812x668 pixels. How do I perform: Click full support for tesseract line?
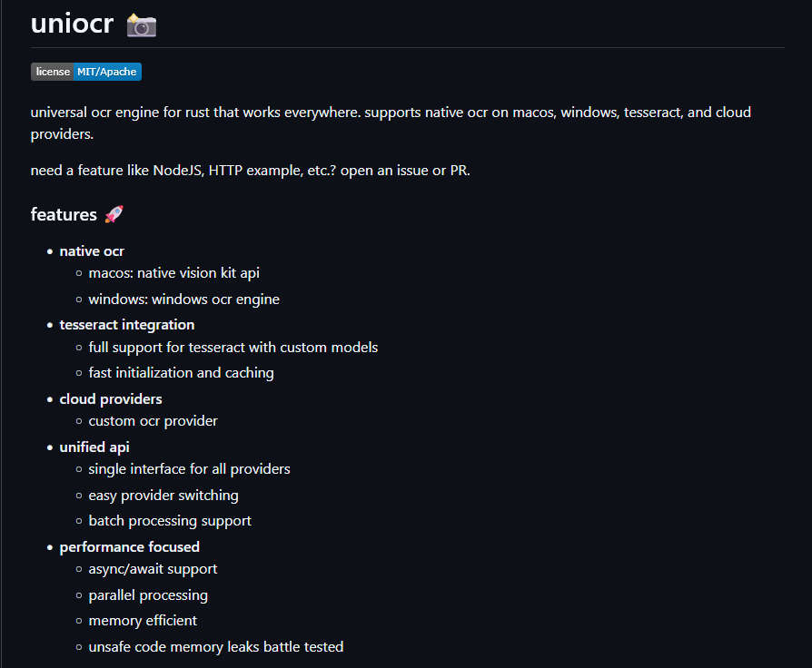[233, 348]
